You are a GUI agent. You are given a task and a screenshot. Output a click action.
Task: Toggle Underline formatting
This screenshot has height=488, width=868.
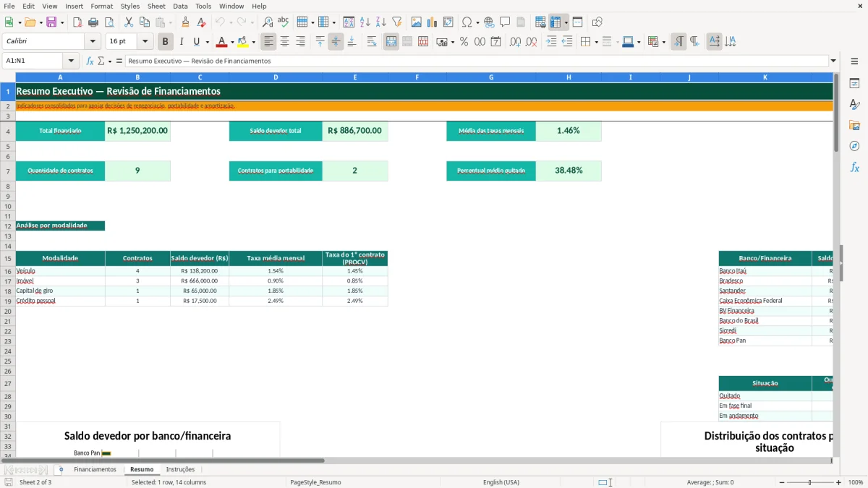pos(197,42)
